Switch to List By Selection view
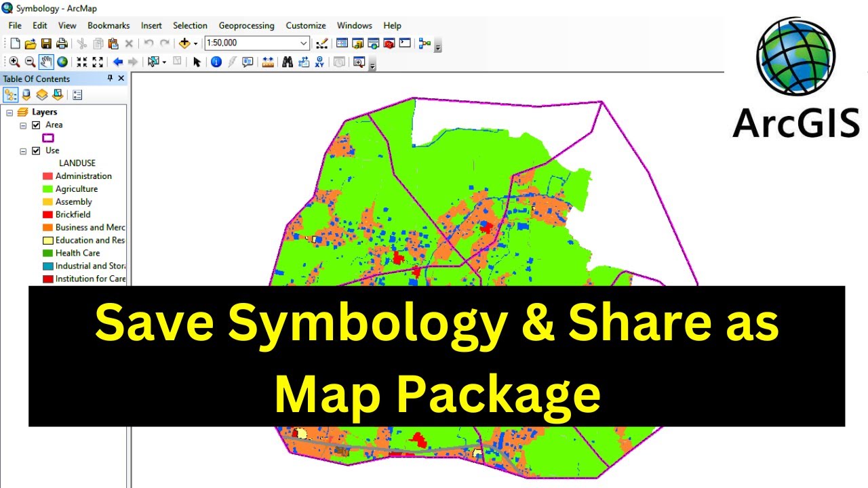 click(x=58, y=95)
